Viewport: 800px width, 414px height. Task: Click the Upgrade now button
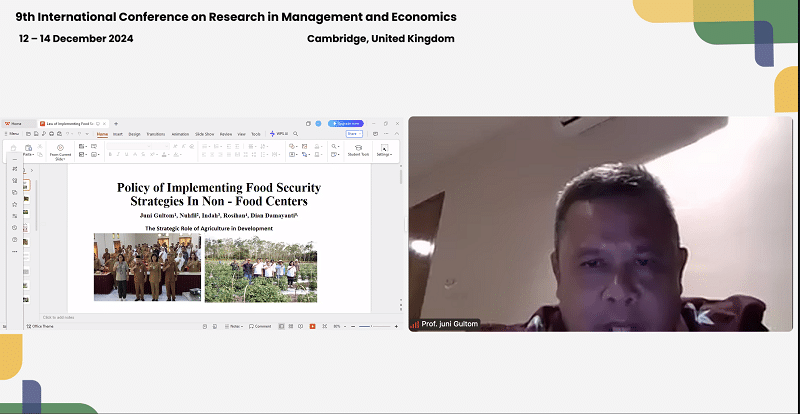coord(346,123)
